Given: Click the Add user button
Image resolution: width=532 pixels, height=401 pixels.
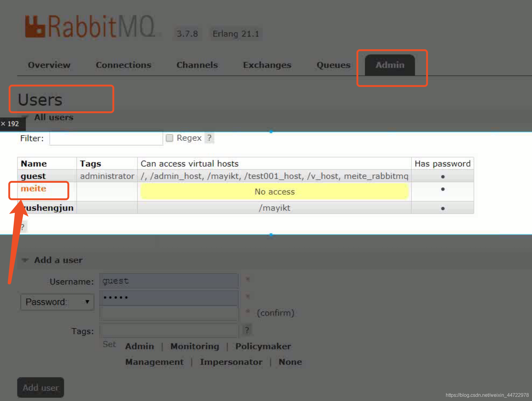Looking at the screenshot, I should 40,388.
